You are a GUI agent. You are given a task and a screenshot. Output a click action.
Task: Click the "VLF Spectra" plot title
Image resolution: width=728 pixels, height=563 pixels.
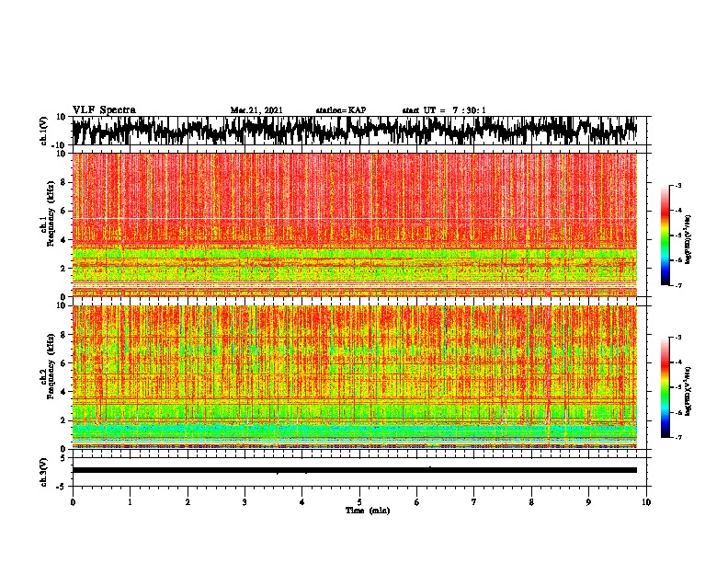(104, 110)
